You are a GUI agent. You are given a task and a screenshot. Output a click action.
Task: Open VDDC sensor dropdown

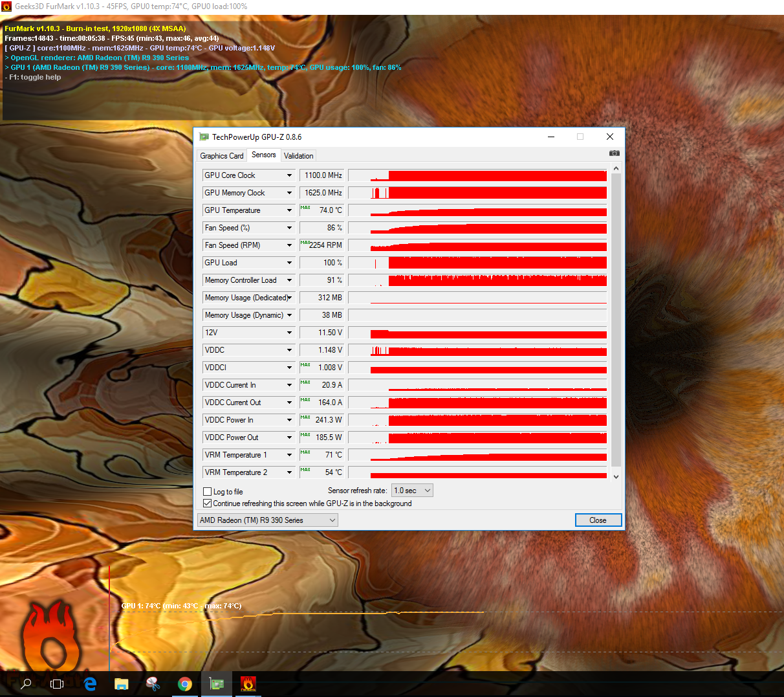click(x=289, y=350)
